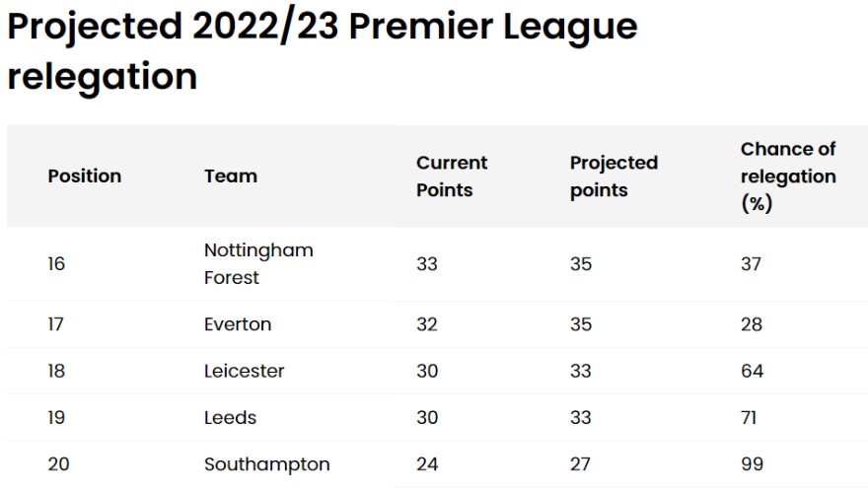Click the Projected points column header
Image resolution: width=868 pixels, height=493 pixels.
point(614,176)
